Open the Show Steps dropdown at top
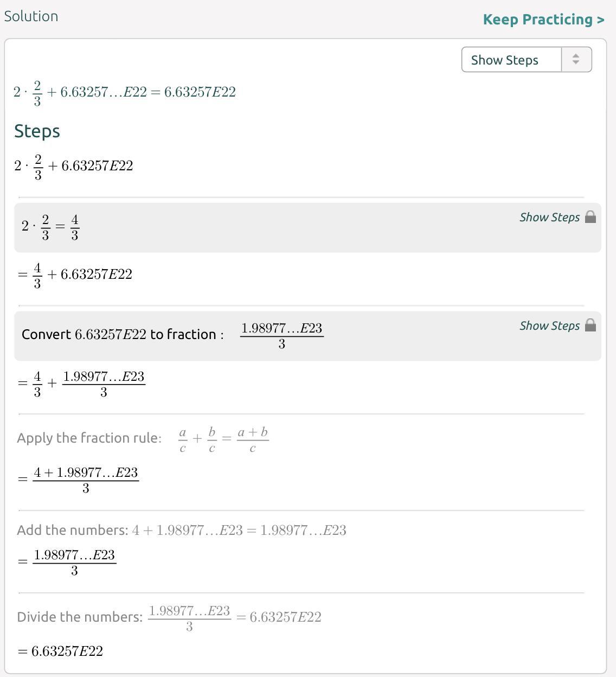The width and height of the screenshot is (616, 677). point(511,60)
